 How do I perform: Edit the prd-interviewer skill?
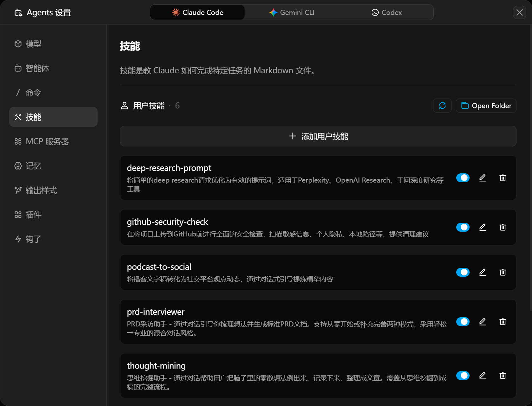click(483, 322)
